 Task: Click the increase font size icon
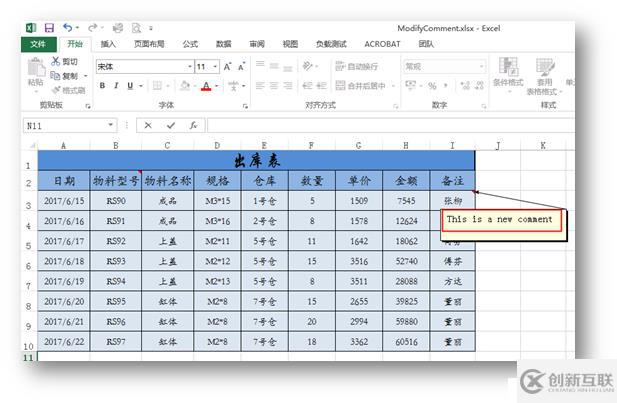[228, 66]
